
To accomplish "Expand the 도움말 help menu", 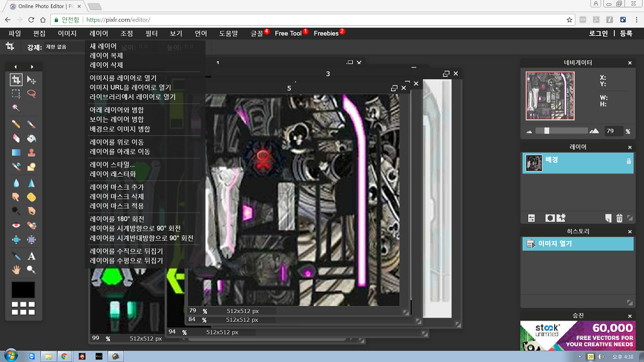I will [x=228, y=33].
